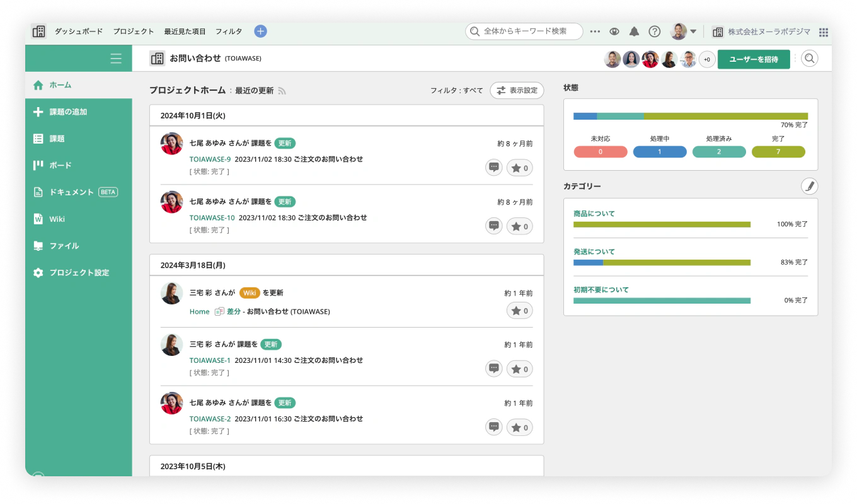Click the ユーザーを招待 button
This screenshot has height=504, width=857.
coord(754,58)
